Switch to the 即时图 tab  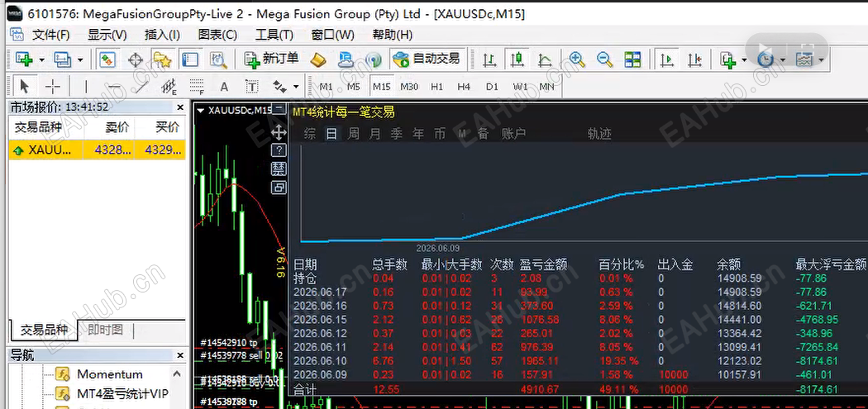(x=105, y=330)
